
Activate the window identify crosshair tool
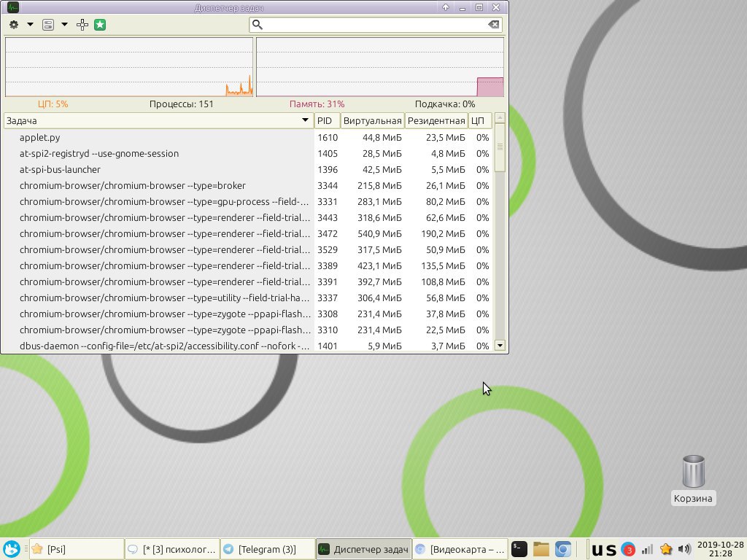[x=82, y=25]
